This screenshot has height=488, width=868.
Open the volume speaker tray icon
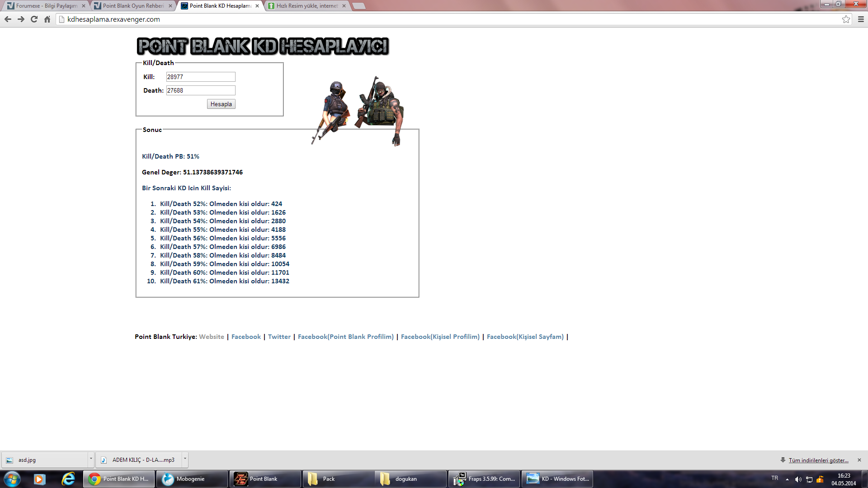[798, 479]
